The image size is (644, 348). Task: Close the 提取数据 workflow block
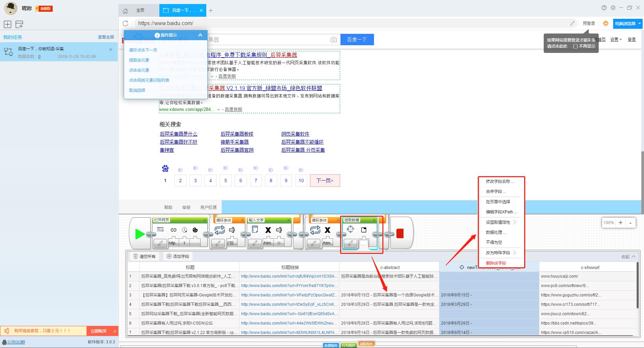pos(374,220)
